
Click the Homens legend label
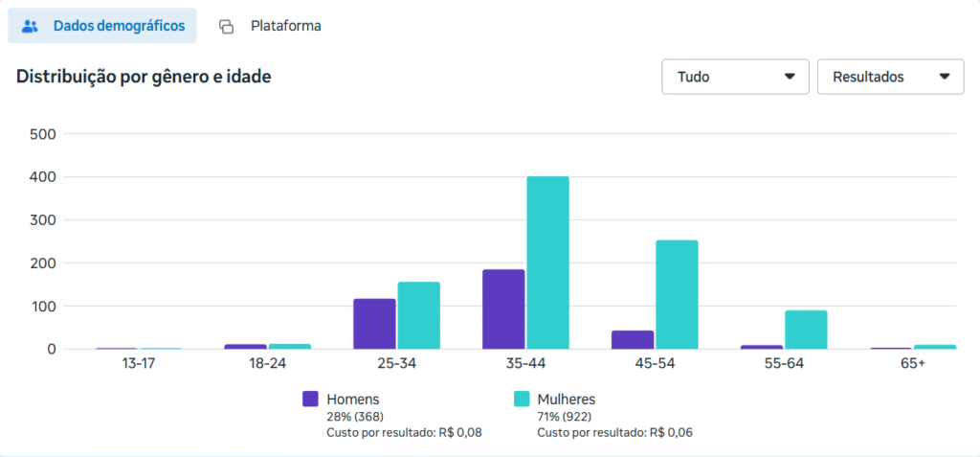(x=352, y=399)
